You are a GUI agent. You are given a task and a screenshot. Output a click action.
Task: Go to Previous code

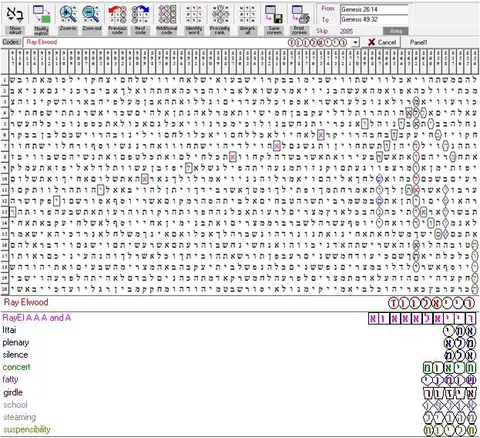[x=117, y=19]
